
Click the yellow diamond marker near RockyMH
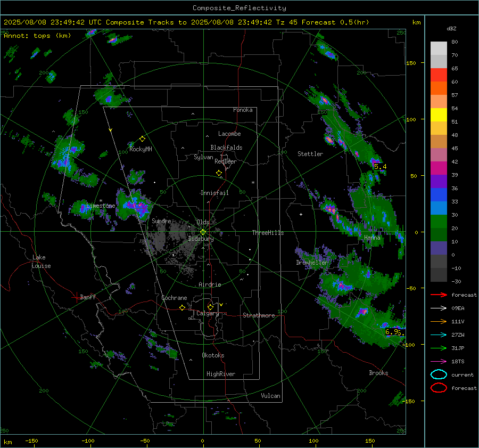(x=142, y=139)
